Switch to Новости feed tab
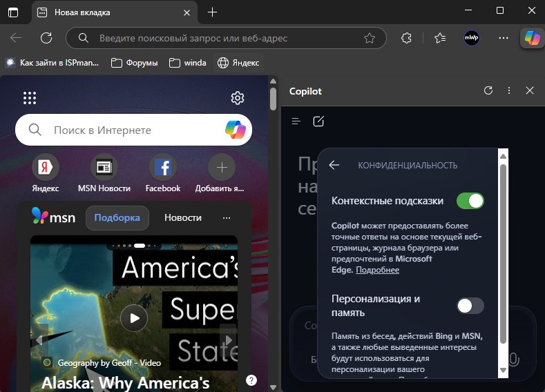 coord(183,217)
